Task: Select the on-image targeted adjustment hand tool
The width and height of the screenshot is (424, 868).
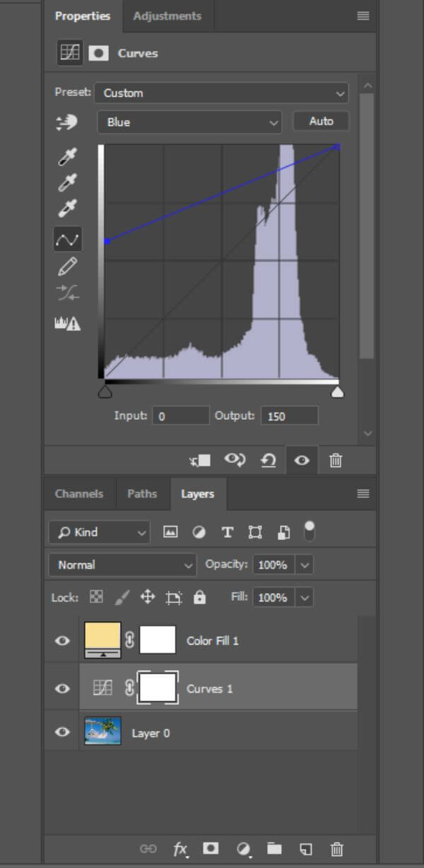Action: [x=66, y=123]
